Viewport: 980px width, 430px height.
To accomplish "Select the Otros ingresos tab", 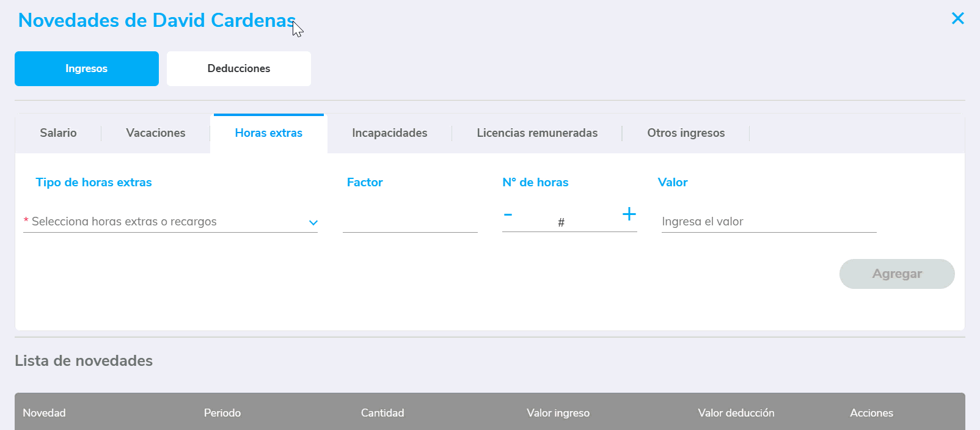I will pyautogui.click(x=686, y=133).
